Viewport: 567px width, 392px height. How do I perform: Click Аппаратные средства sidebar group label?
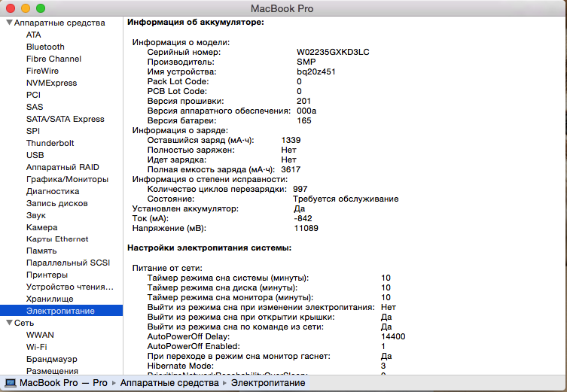click(59, 23)
